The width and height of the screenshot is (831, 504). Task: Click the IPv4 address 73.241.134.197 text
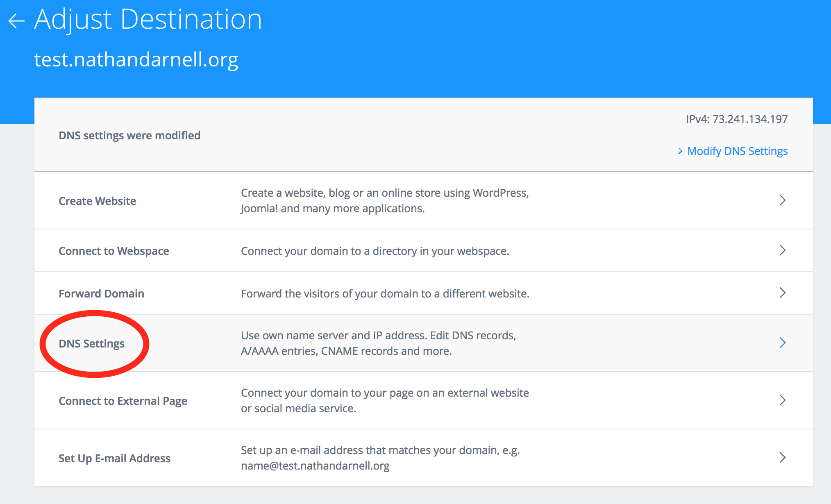pyautogui.click(x=736, y=119)
